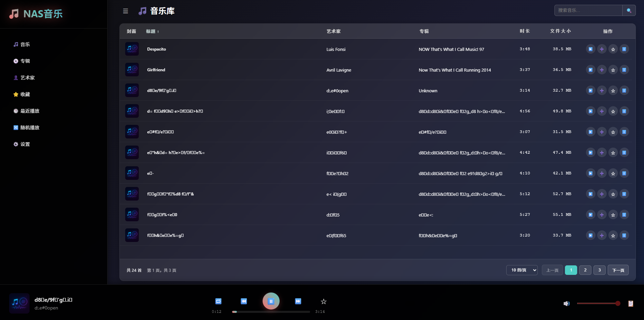
Task: Show info for the 42.1 MB track
Action: pyautogui.click(x=624, y=173)
